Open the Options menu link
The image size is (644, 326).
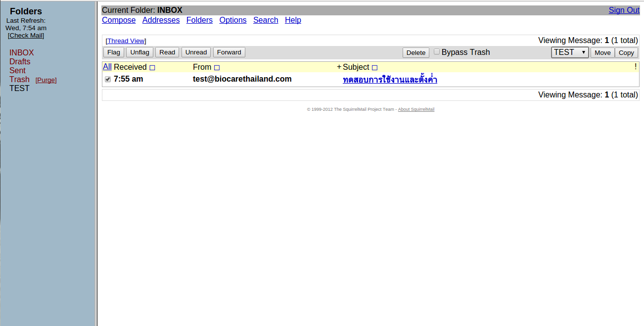[233, 20]
